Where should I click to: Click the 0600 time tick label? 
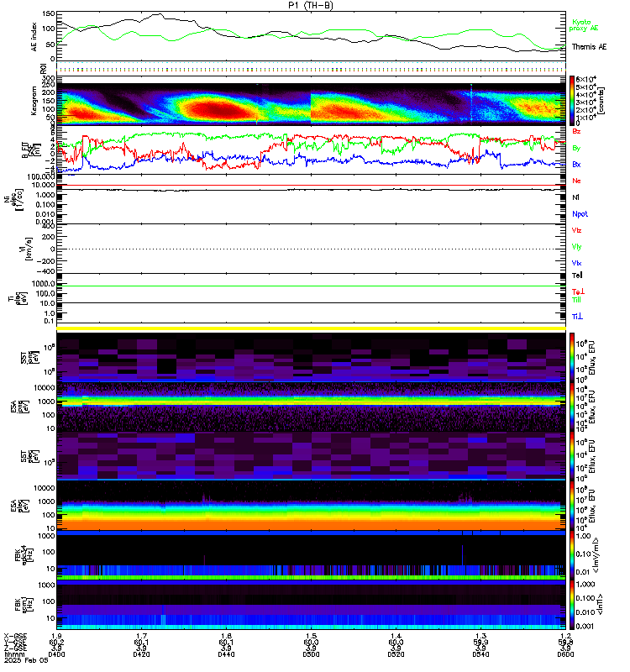tap(565, 654)
